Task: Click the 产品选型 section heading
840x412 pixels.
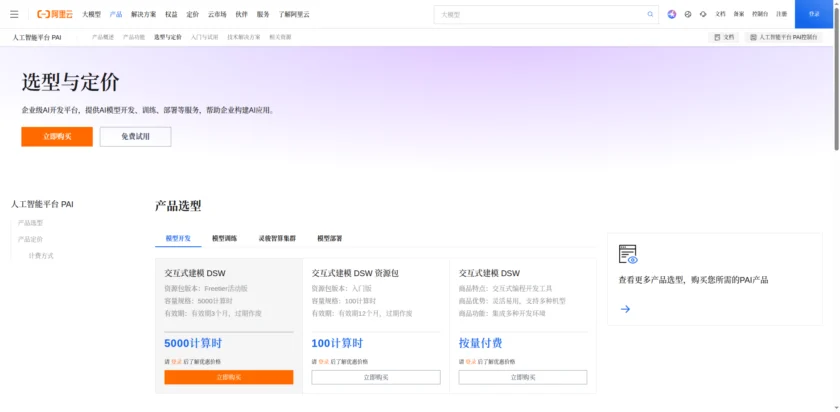Action: click(178, 206)
